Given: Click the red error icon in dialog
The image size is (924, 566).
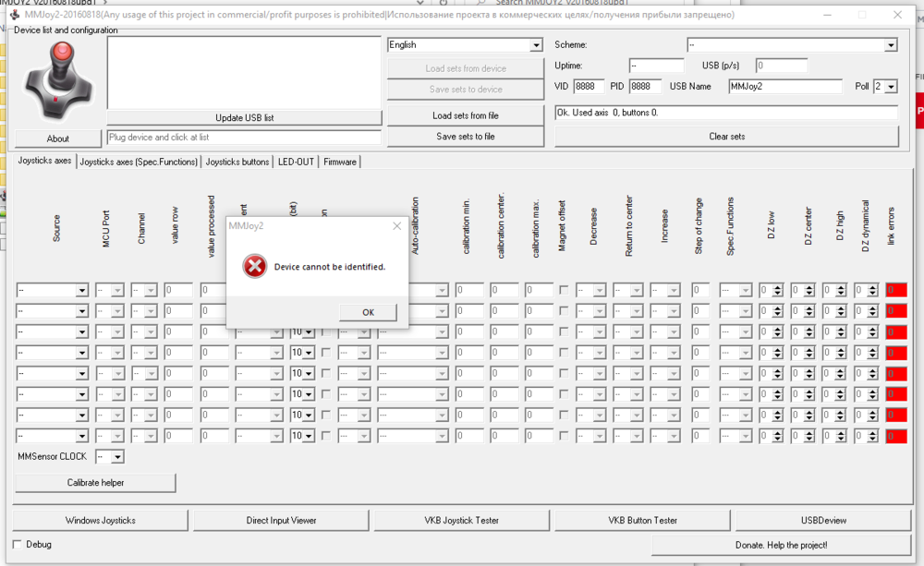Looking at the screenshot, I should 255,267.
